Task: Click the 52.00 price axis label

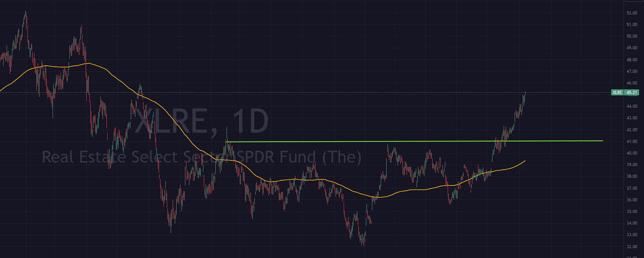Action: coord(632,13)
